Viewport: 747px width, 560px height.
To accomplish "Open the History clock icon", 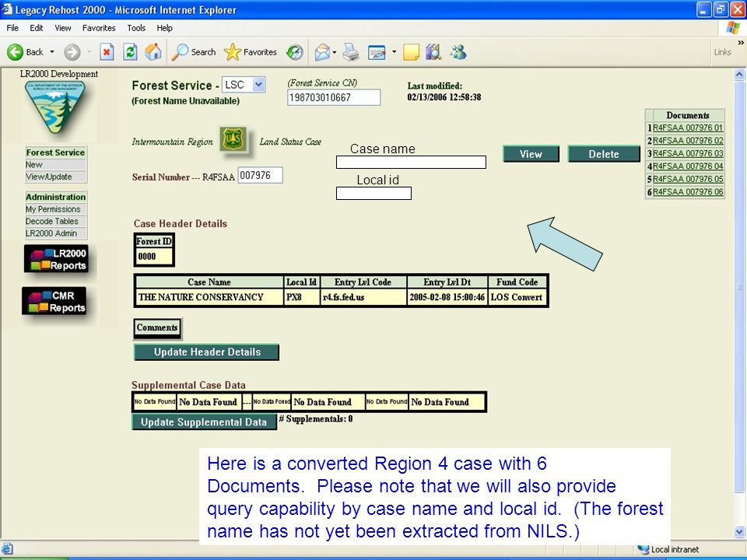I will pyautogui.click(x=295, y=52).
